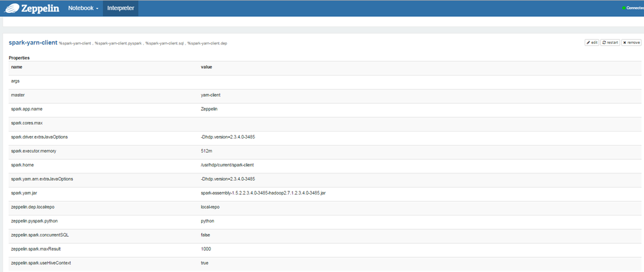Select the /usr/hdp/current/spark-client value
The width and height of the screenshot is (644, 272).
point(227,165)
